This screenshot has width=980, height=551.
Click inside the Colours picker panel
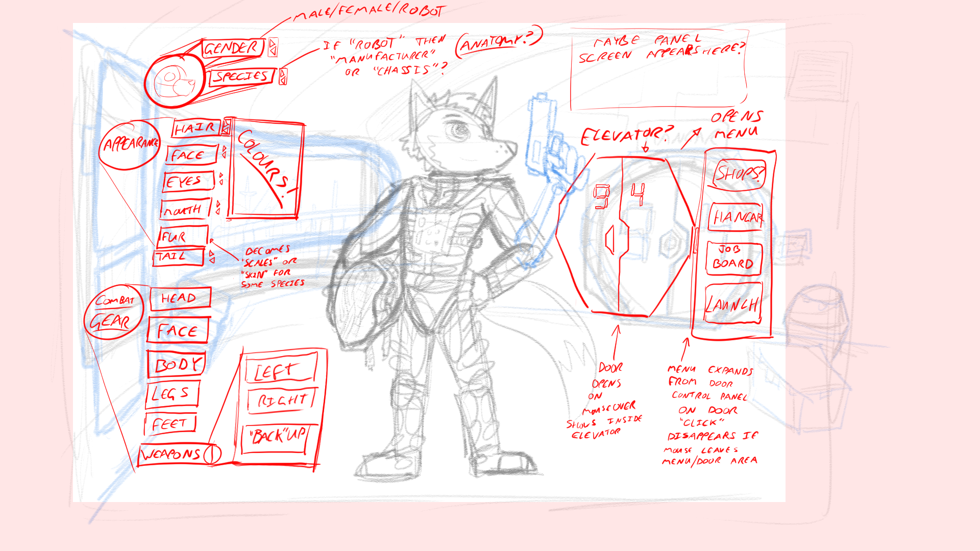pyautogui.click(x=264, y=171)
